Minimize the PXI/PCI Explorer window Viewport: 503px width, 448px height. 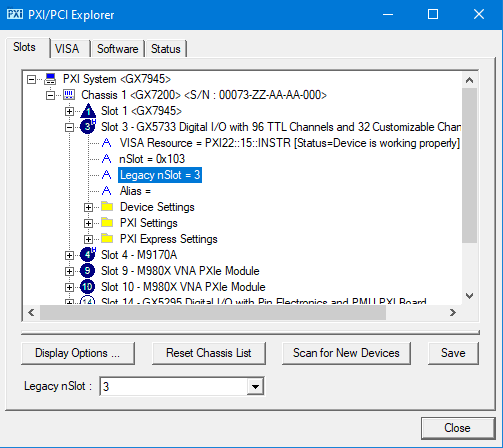coord(388,14)
